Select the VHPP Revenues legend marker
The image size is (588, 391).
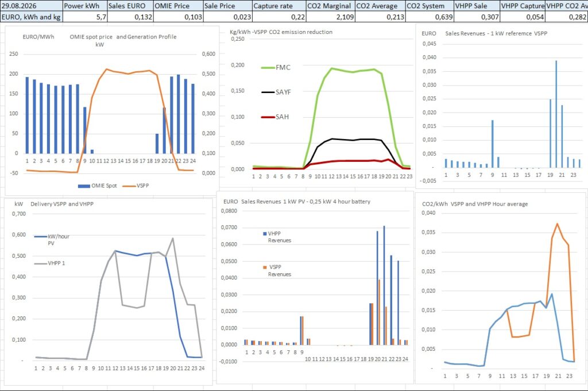265,234
